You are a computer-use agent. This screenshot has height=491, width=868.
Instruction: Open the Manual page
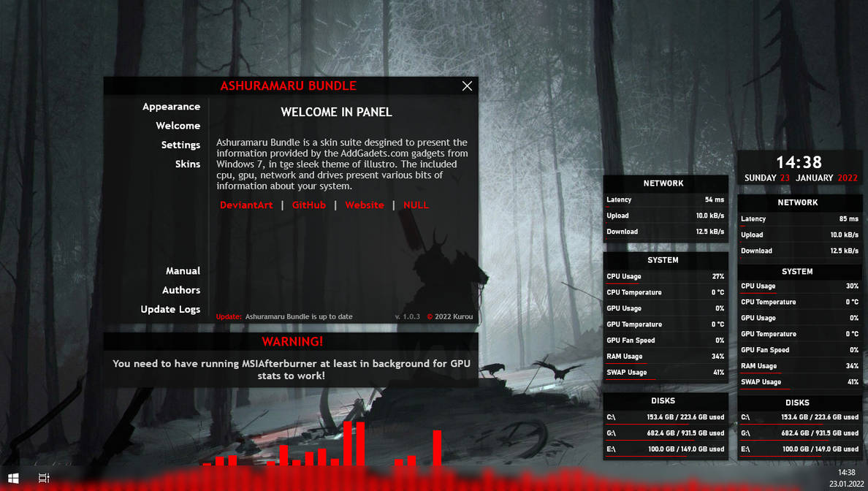(x=183, y=271)
